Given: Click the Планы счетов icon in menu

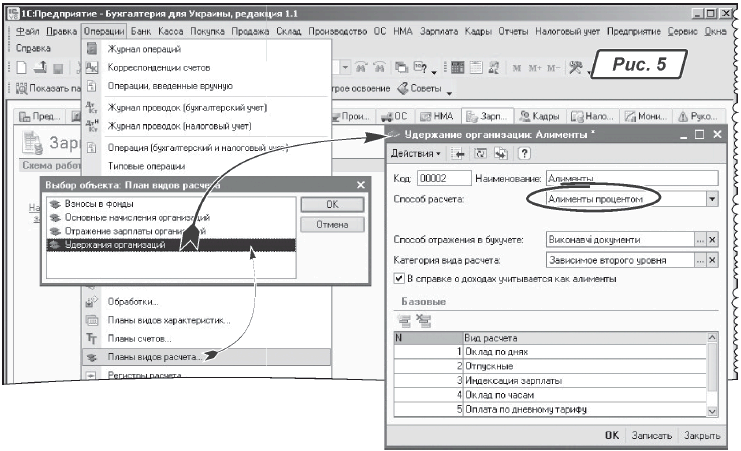Looking at the screenshot, I should pyautogui.click(x=91, y=338).
